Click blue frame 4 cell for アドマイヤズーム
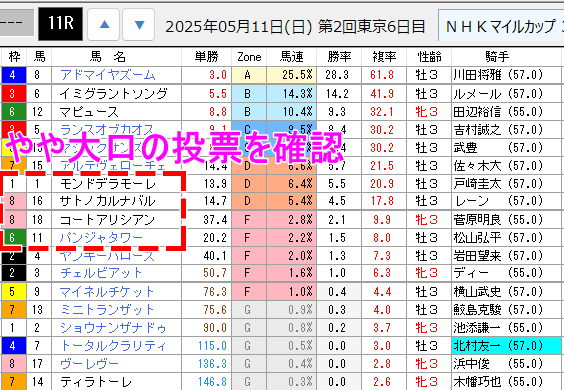564x390 pixels. click(x=13, y=75)
